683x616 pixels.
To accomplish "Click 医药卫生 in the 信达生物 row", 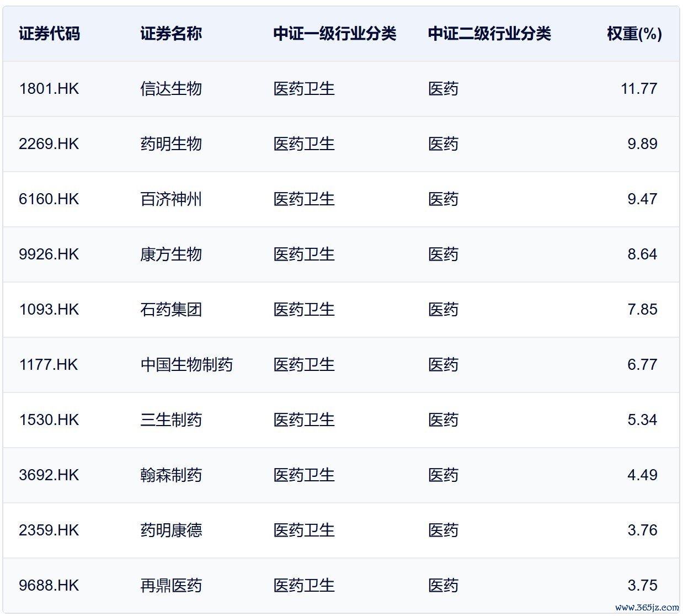I will click(304, 89).
